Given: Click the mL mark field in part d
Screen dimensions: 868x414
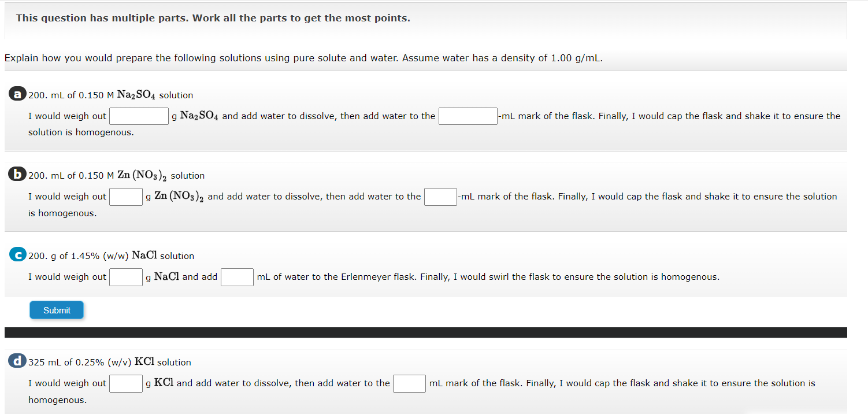Looking at the screenshot, I should point(409,383).
